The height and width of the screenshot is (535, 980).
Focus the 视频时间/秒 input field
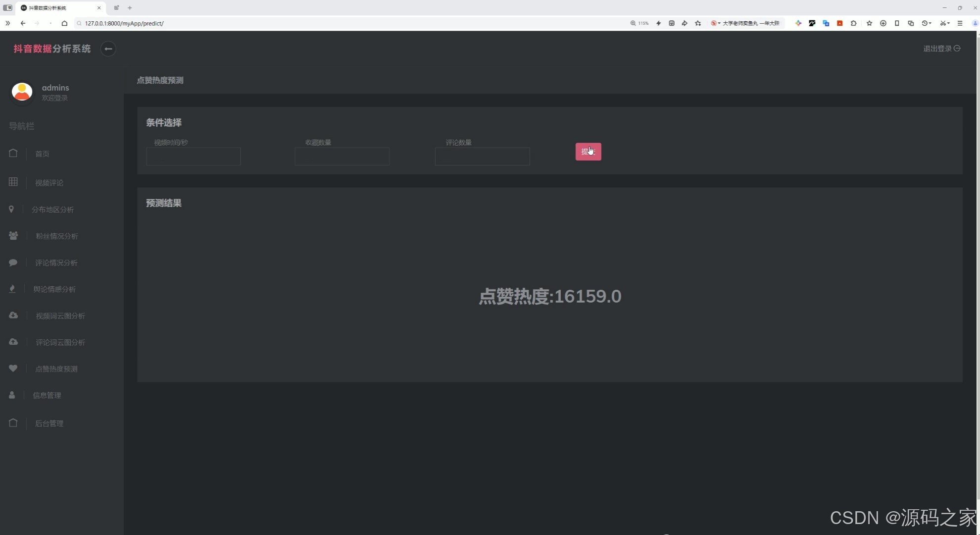pos(193,157)
